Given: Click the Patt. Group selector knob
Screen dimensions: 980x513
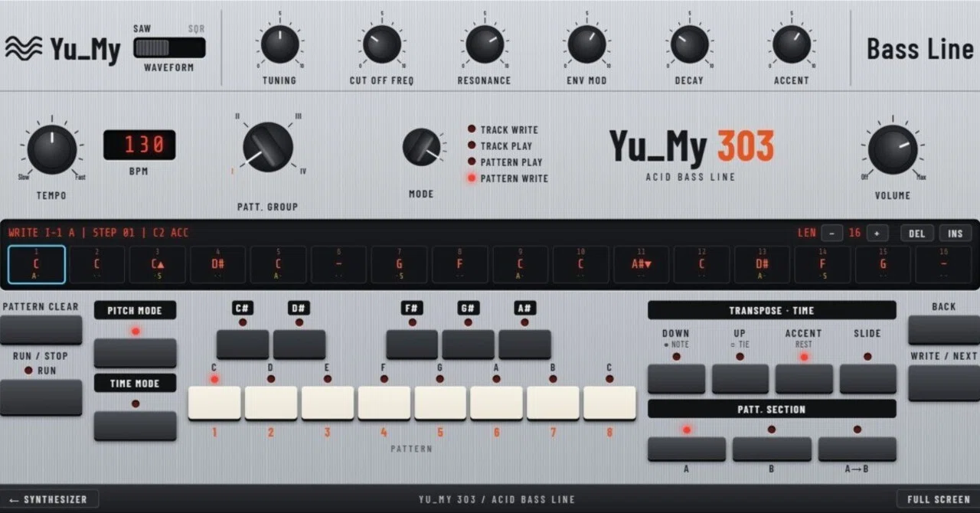Looking at the screenshot, I should [268, 147].
